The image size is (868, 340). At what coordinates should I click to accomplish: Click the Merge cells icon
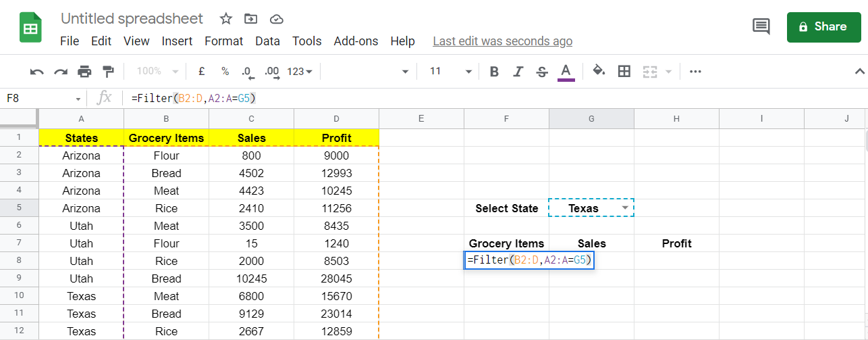pos(649,71)
